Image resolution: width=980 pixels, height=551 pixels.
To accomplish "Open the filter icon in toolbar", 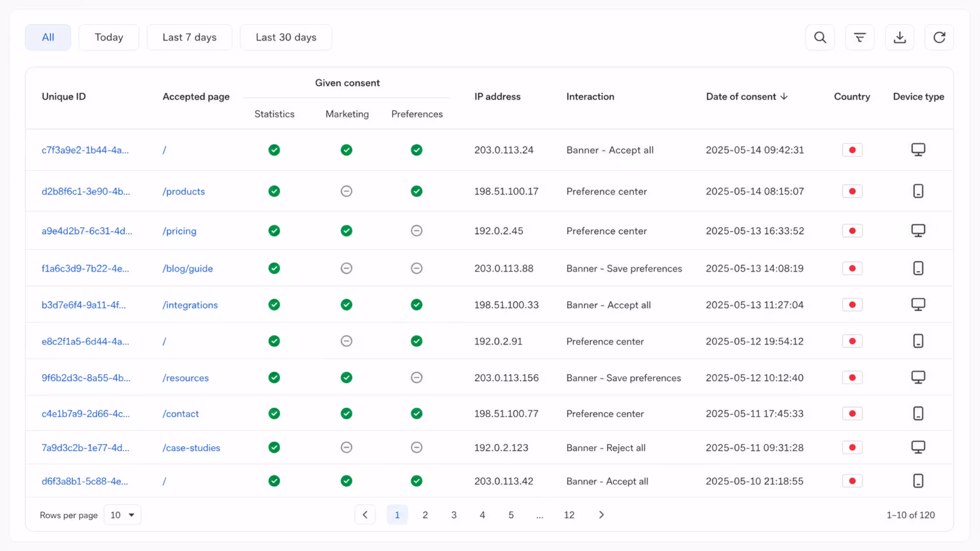I will click(x=860, y=38).
